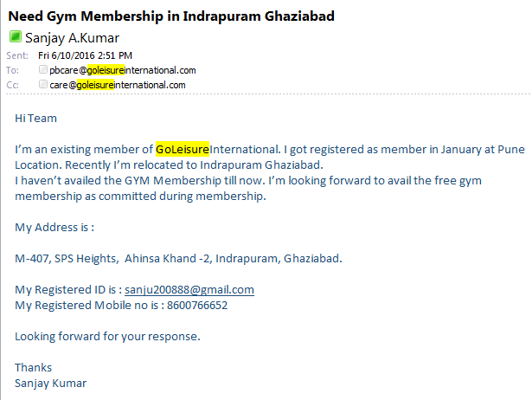
Task: Click the email subject 'Need Gym Membership in Indrapuram Ghaziabad'
Action: [171, 16]
